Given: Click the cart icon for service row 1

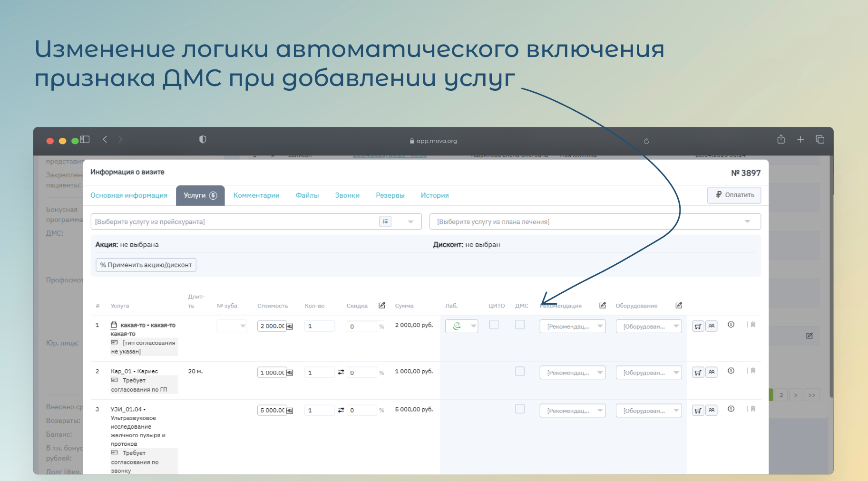Looking at the screenshot, I should 698,326.
